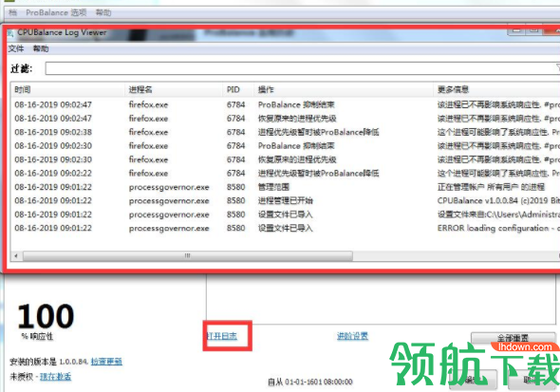Sort log by 进程名 column header
Image resolution: width=560 pixels, height=392 pixels.
point(173,89)
